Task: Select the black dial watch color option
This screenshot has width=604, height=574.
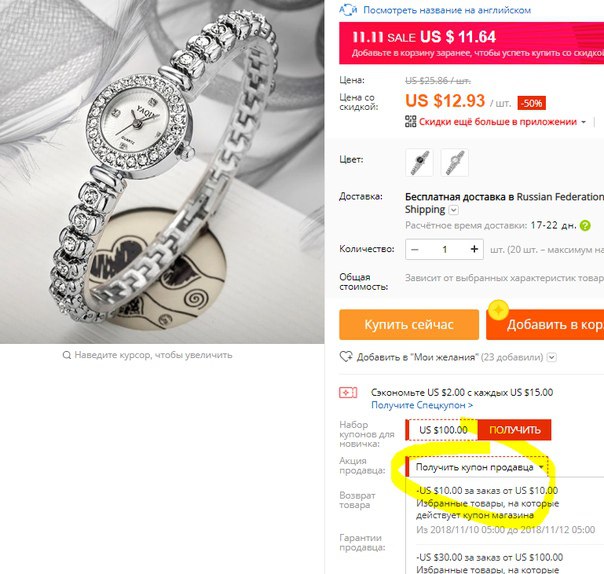Action: [x=419, y=162]
